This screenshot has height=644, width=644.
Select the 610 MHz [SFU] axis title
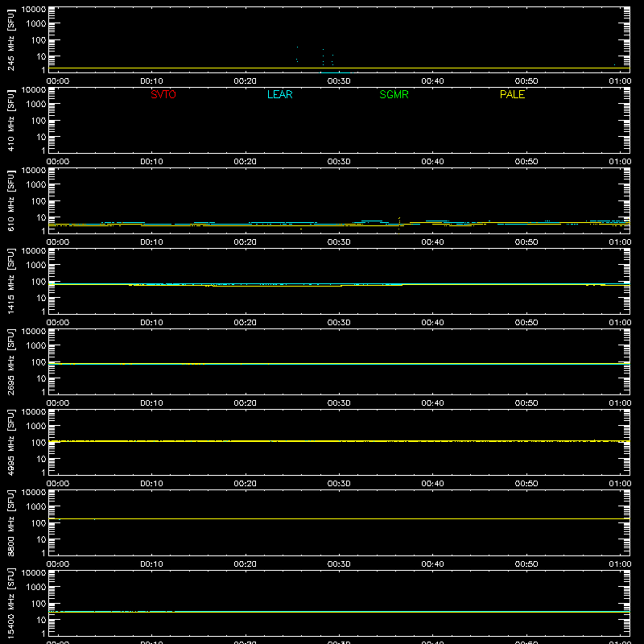click(x=11, y=200)
